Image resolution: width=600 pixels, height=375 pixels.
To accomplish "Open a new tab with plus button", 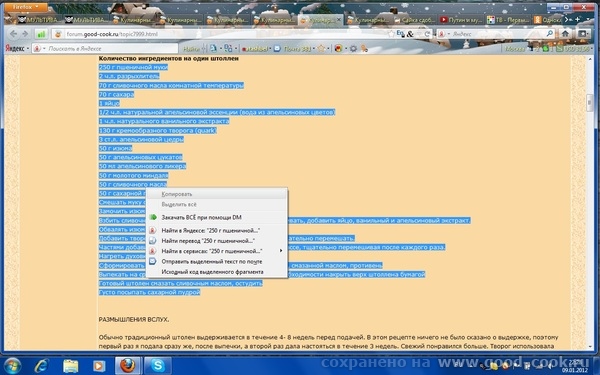I will [x=577, y=19].
